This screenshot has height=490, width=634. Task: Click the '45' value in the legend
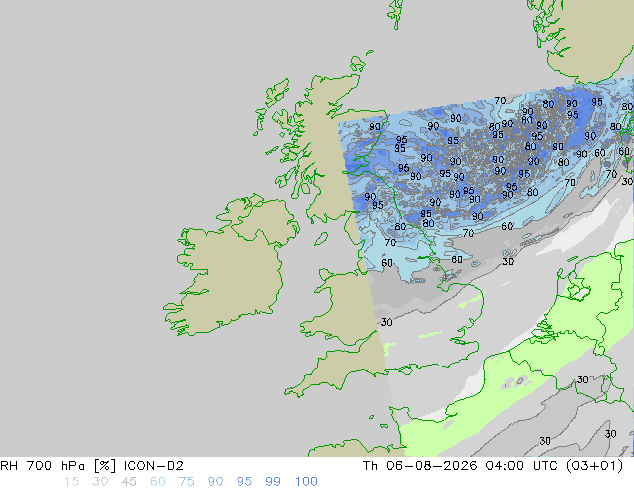pos(129,482)
